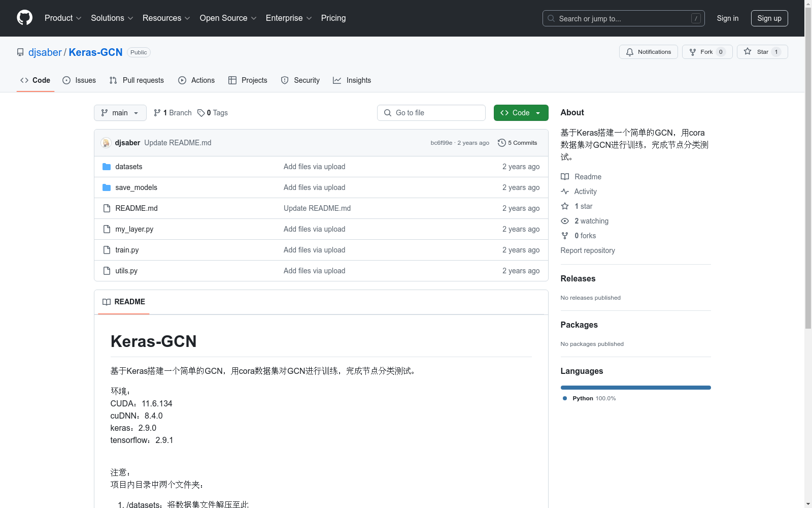Screen dimensions: 812x508
Task: Click the page vertical scrollbar
Action: click(x=808, y=168)
